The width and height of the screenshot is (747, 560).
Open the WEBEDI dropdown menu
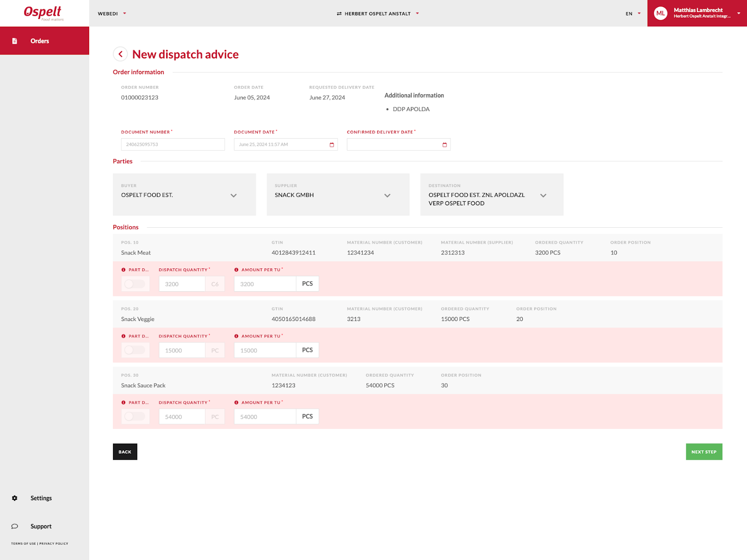click(112, 14)
